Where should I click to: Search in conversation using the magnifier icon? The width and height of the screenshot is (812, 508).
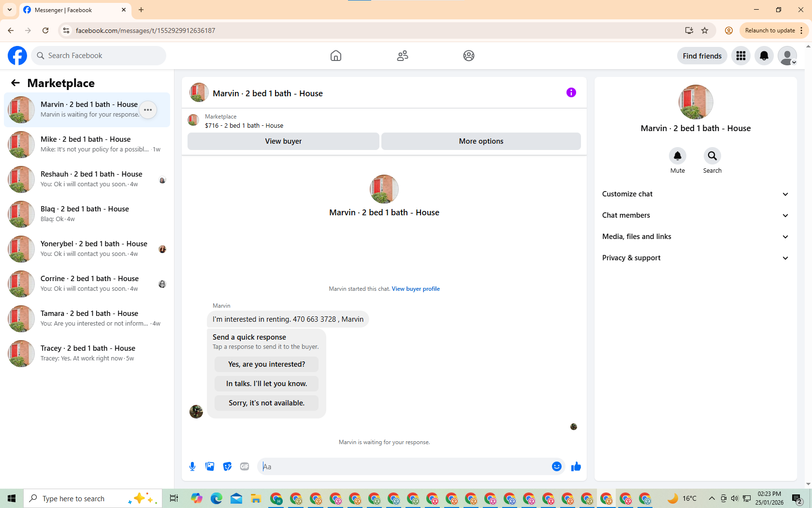tap(712, 156)
